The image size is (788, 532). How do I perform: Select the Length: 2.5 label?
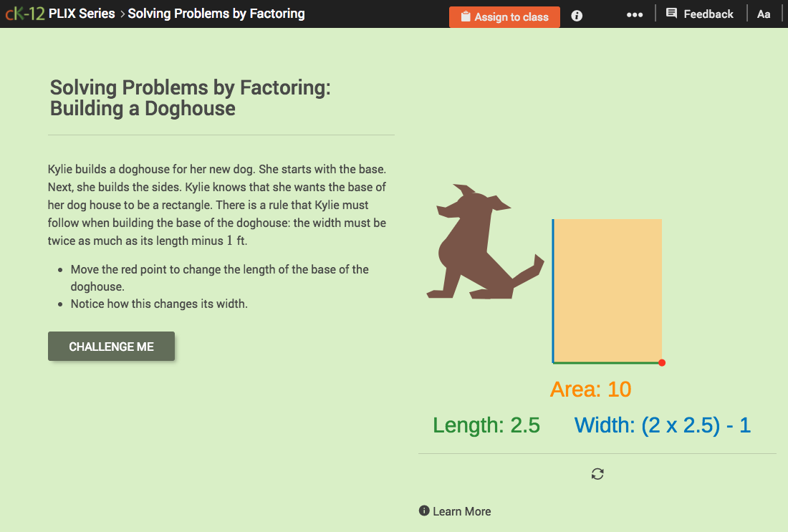[x=486, y=425]
